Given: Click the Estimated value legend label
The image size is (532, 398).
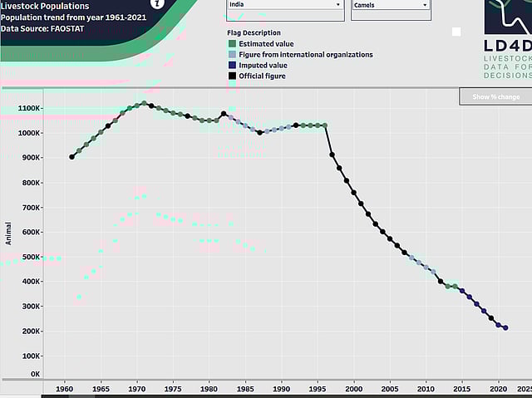Looking at the screenshot, I should point(266,44).
